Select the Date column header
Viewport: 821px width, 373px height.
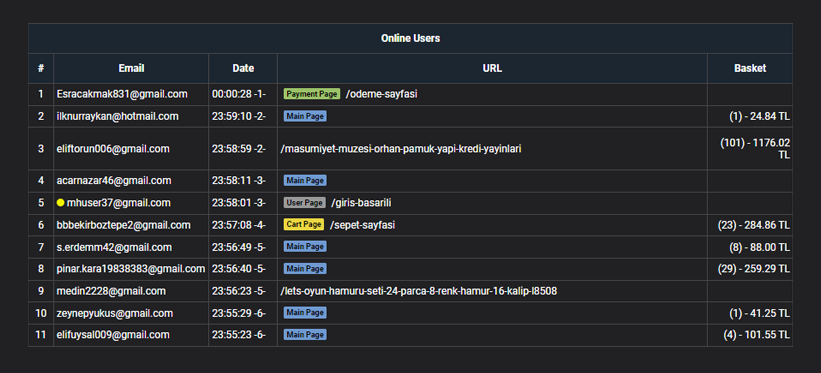[x=243, y=68]
